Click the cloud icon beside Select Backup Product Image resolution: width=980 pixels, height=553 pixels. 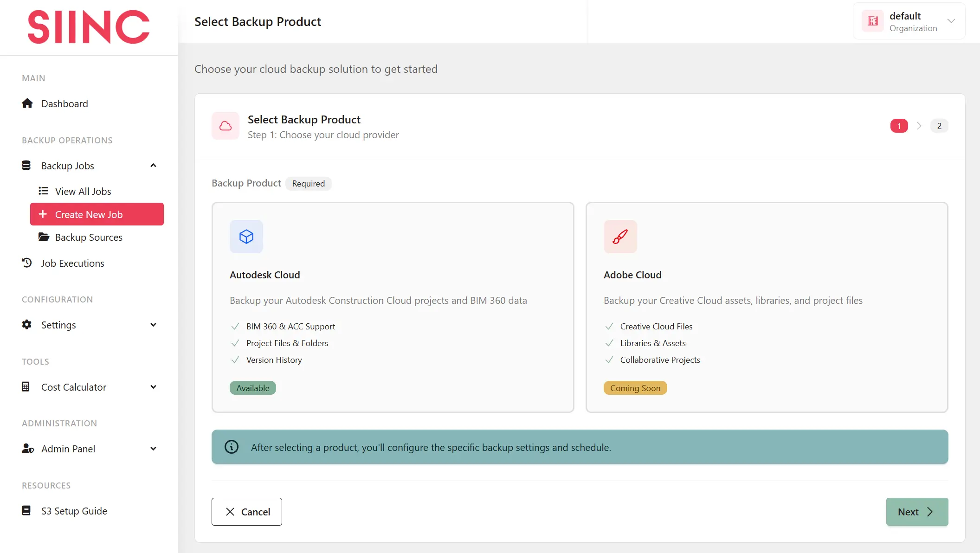point(226,126)
